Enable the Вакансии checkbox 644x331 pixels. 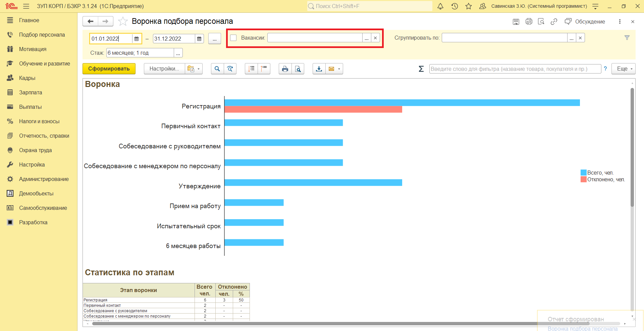click(233, 38)
